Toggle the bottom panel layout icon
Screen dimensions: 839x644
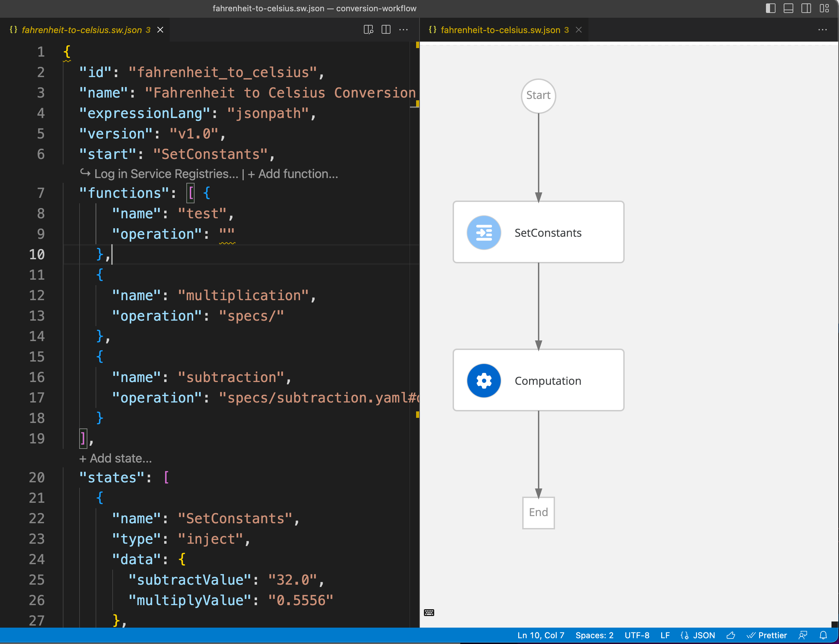(x=788, y=8)
